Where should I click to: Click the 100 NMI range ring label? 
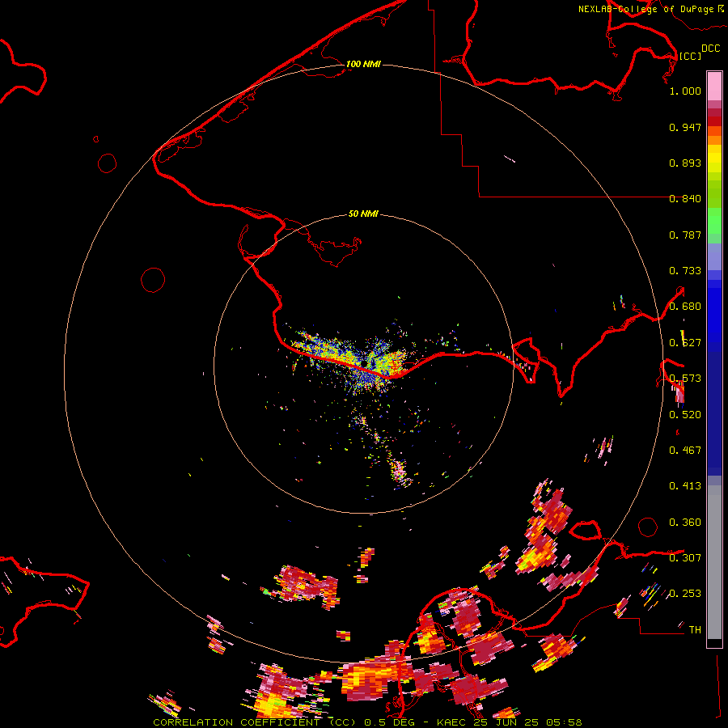point(363,64)
